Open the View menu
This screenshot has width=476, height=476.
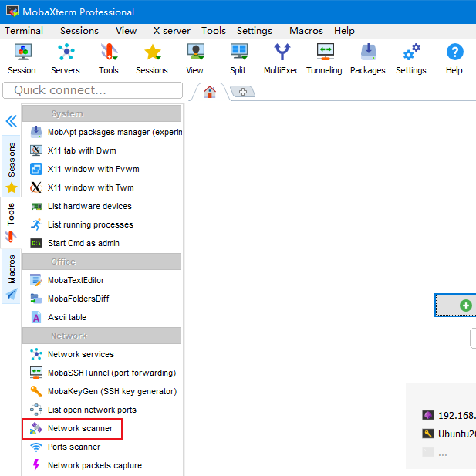tap(126, 31)
